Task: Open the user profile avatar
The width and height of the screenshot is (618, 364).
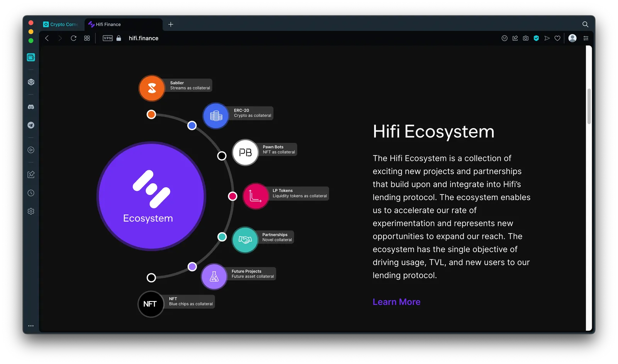Action: tap(572, 38)
